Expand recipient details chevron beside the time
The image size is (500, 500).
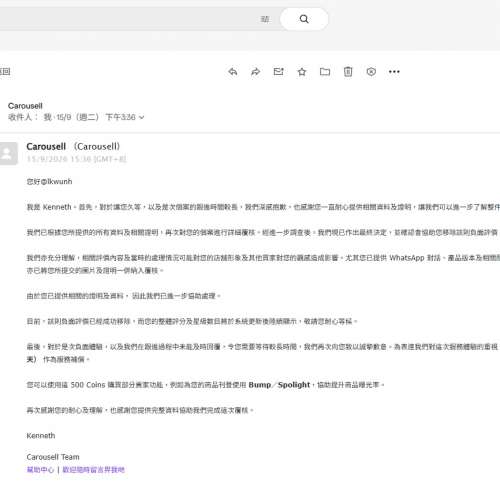click(142, 117)
